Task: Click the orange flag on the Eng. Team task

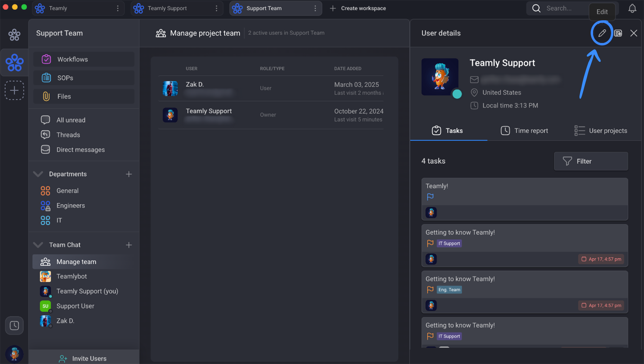Action: [430, 290]
